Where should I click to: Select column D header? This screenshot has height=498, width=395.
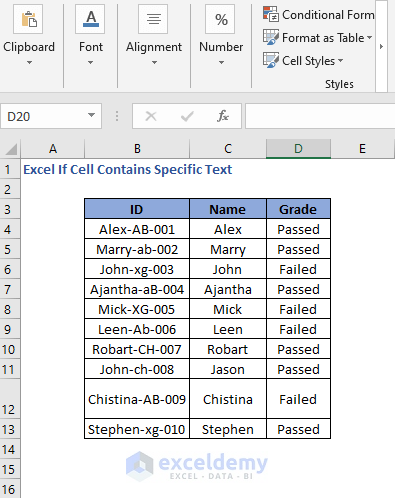point(298,149)
